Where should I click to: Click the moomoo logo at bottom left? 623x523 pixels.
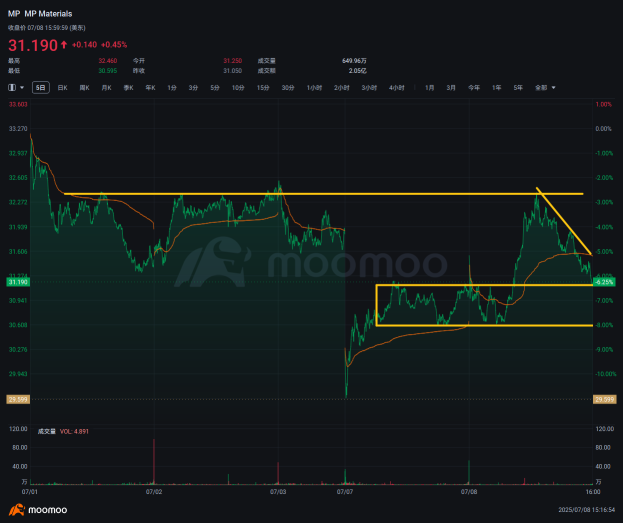tap(38, 509)
